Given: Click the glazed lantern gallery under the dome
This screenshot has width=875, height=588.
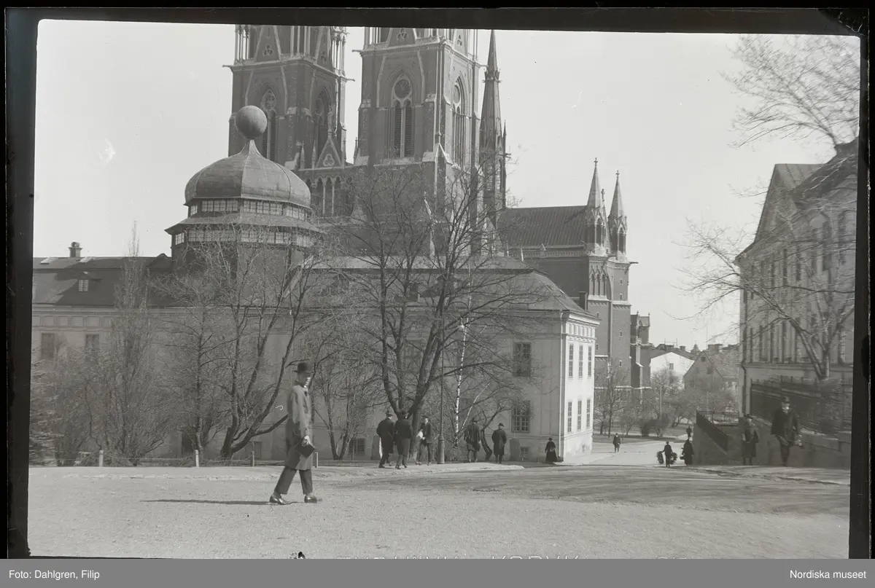Looking at the screenshot, I should 244,208.
